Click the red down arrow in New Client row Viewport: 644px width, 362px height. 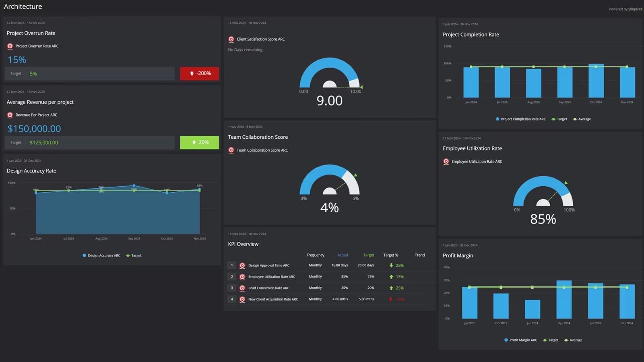coord(391,299)
